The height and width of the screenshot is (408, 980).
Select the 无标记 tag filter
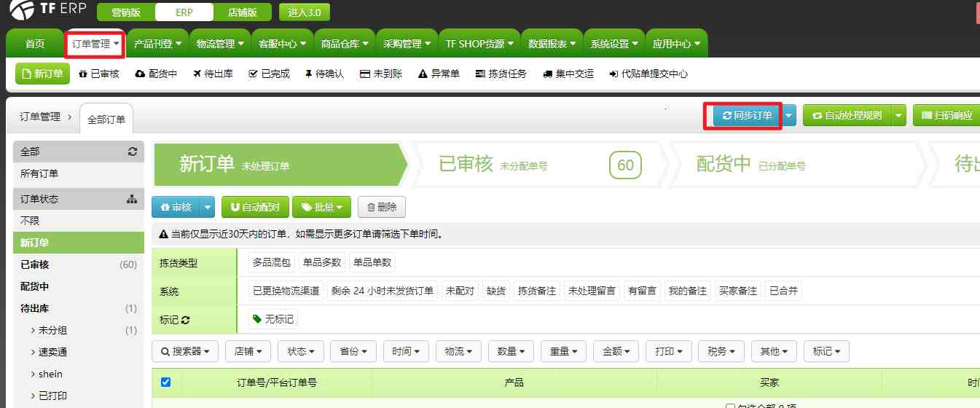pyautogui.click(x=273, y=319)
